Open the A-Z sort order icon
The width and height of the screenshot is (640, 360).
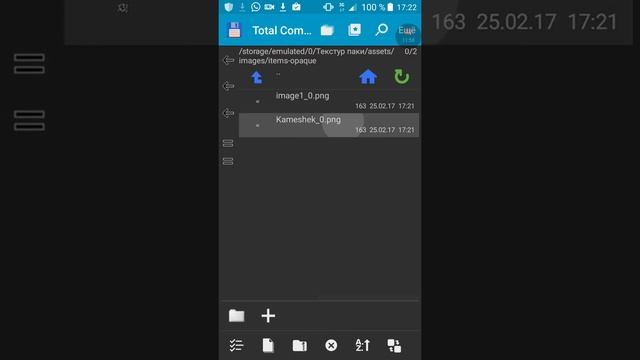362,345
